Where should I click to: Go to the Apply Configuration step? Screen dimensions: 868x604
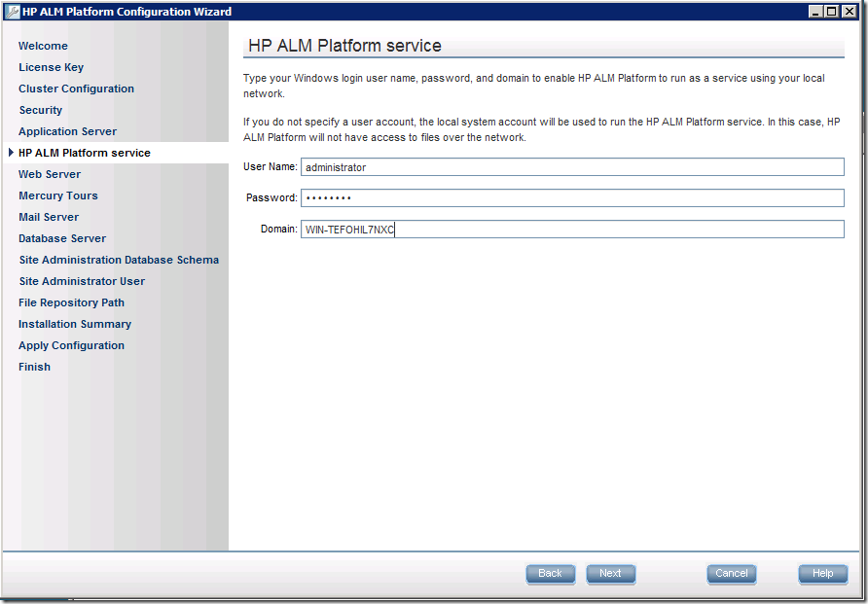[71, 345]
